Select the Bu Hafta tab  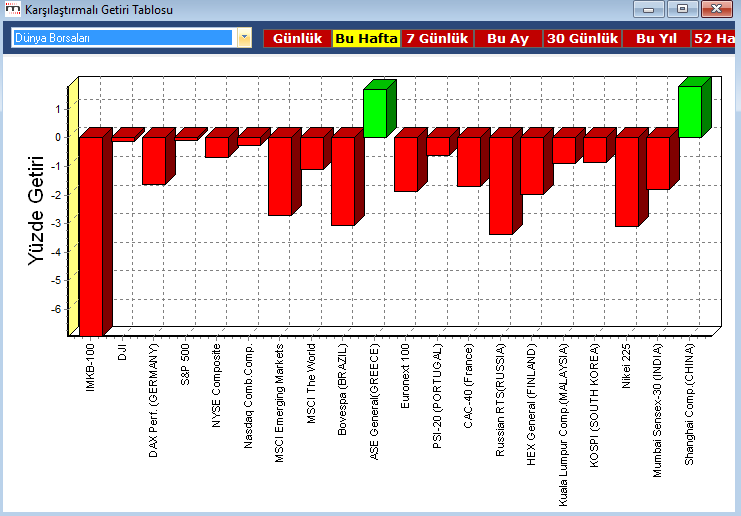pos(366,38)
